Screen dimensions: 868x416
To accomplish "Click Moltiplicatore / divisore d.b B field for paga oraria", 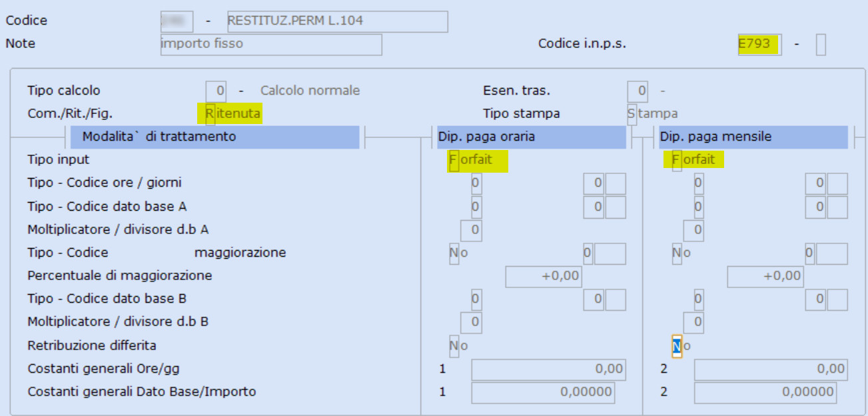I will pyautogui.click(x=471, y=322).
